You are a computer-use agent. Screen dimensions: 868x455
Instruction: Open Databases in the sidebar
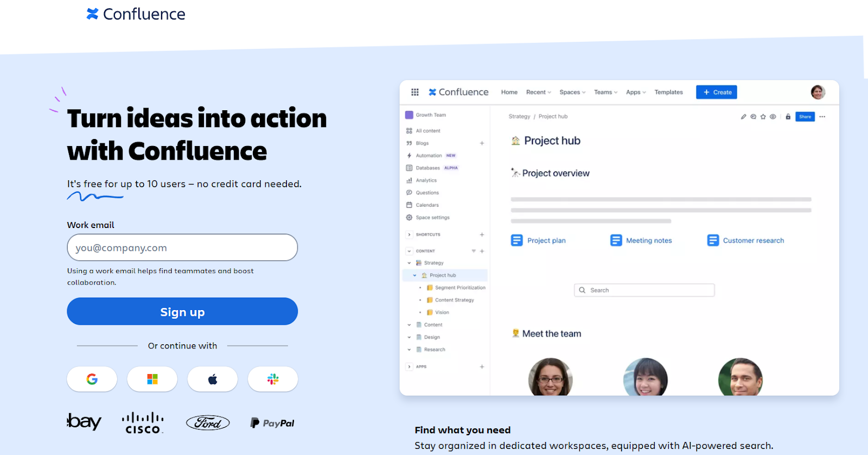click(x=432, y=168)
